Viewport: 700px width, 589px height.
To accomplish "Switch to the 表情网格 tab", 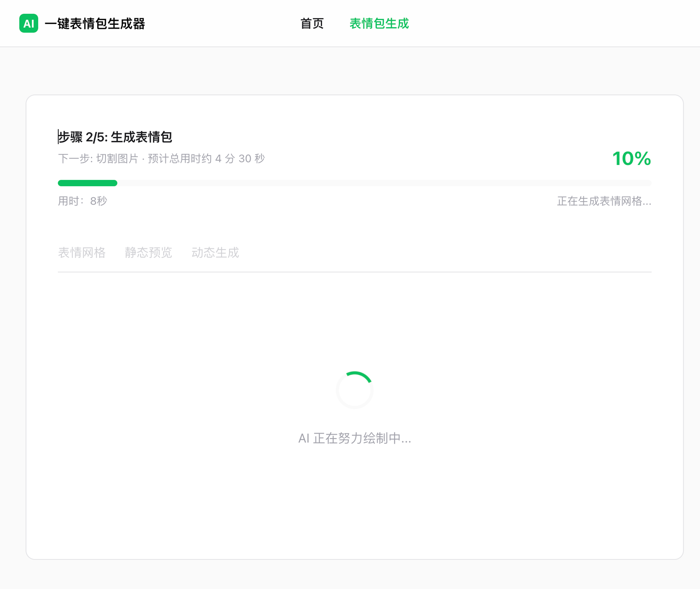I will point(82,252).
